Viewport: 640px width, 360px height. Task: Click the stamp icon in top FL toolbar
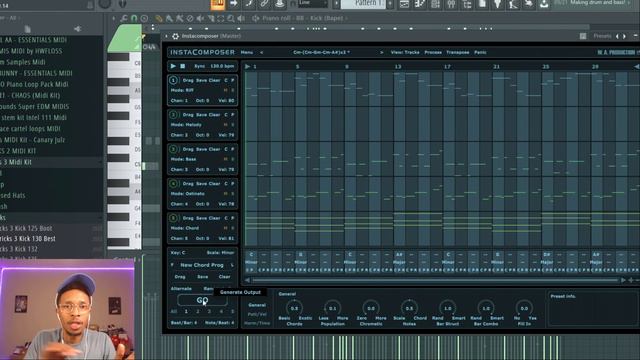(x=280, y=4)
